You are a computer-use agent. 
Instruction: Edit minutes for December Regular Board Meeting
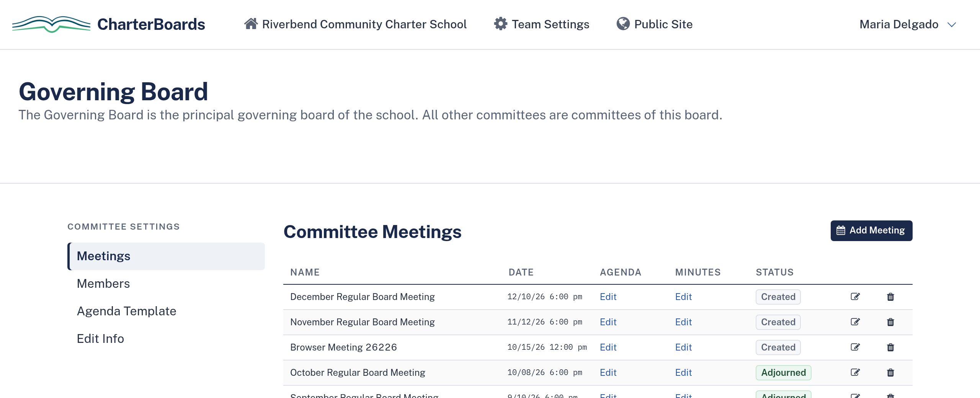click(x=683, y=297)
